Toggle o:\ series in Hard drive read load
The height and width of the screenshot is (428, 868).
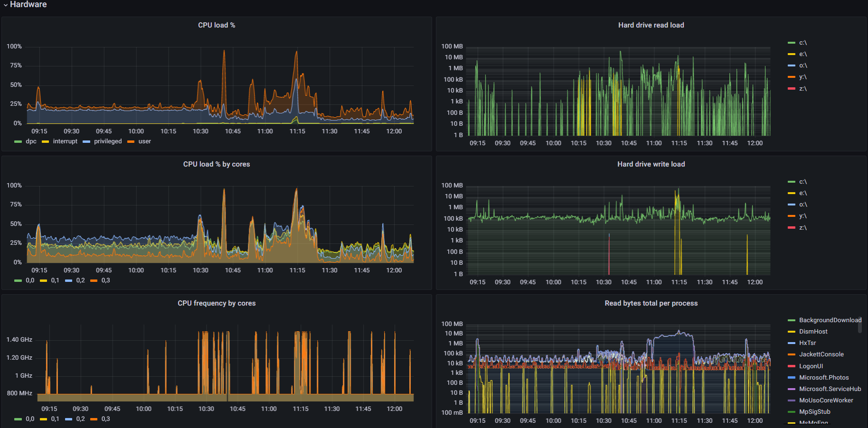803,65
